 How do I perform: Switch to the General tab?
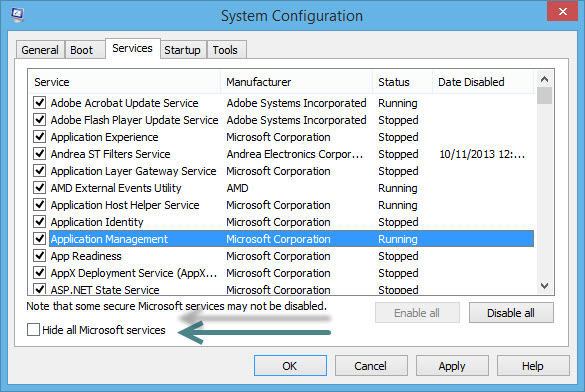40,50
